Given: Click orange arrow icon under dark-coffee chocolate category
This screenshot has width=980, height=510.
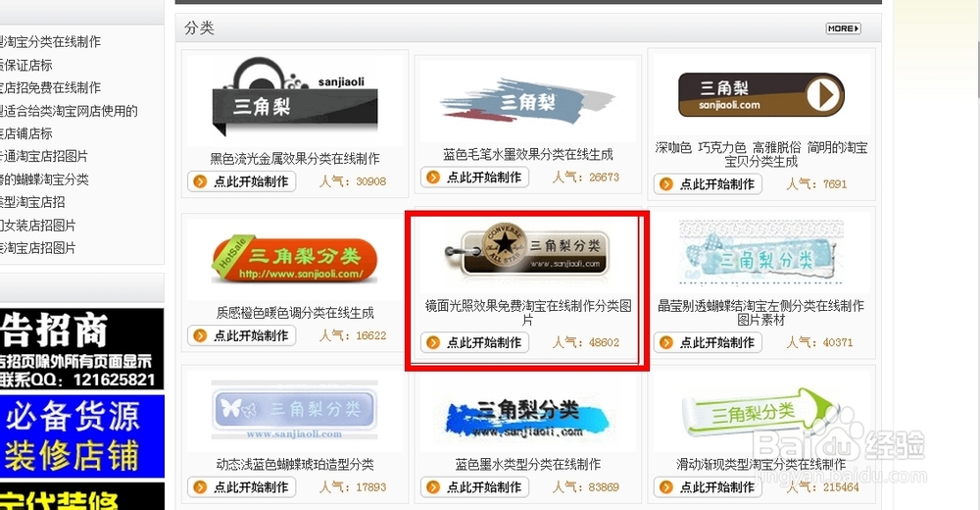Looking at the screenshot, I should point(666,184).
